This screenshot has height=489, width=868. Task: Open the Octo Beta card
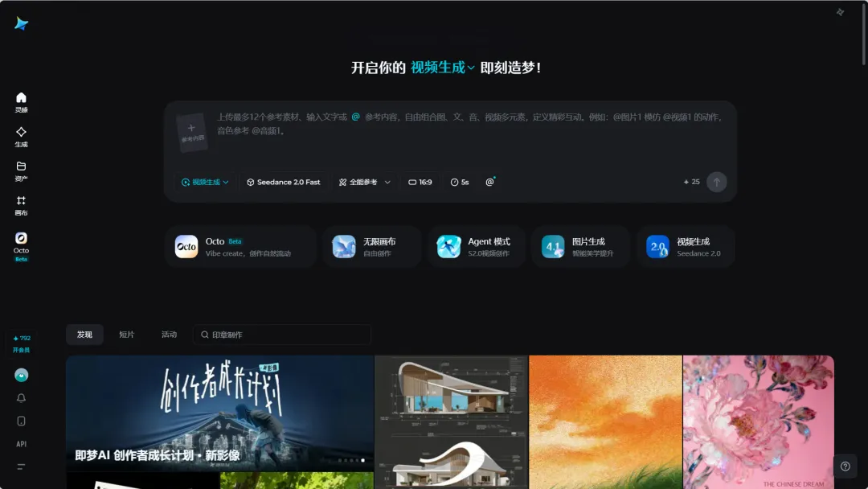point(240,247)
